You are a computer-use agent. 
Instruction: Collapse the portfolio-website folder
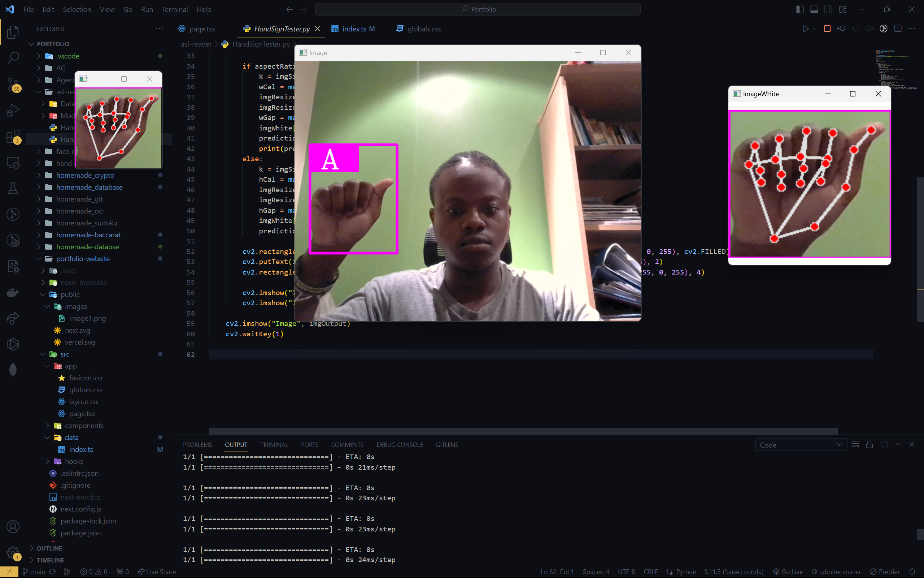(83, 259)
